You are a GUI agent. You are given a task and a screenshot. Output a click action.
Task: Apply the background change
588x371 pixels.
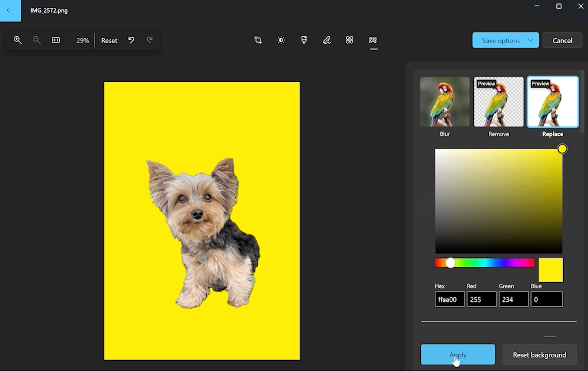pos(458,355)
